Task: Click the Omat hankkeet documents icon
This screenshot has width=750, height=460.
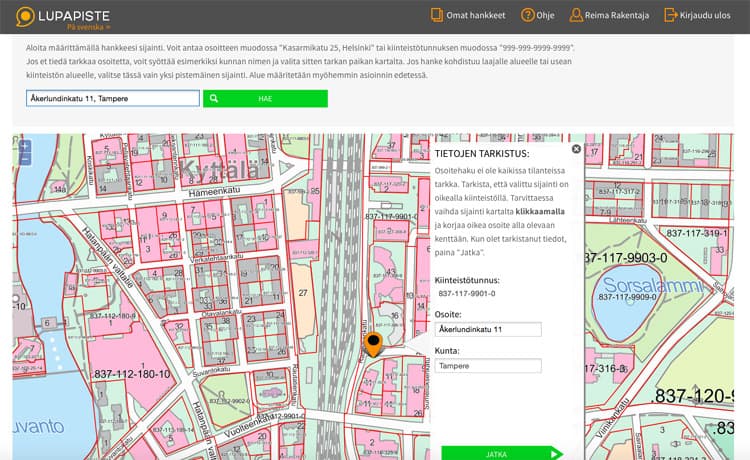Action: [x=436, y=15]
